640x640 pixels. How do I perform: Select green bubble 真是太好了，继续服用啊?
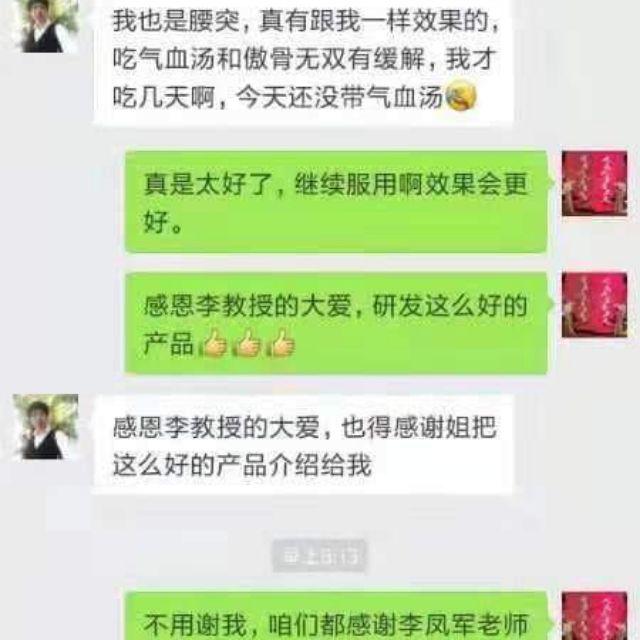tap(336, 202)
